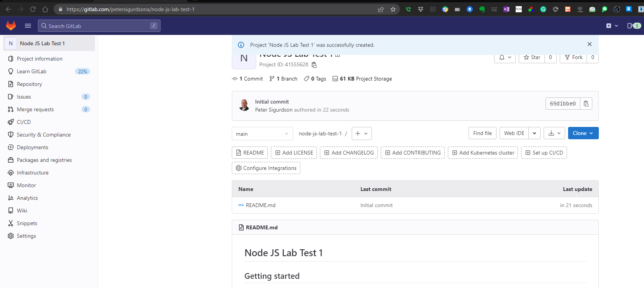Click Initial commit in the Last commit column

click(377, 205)
